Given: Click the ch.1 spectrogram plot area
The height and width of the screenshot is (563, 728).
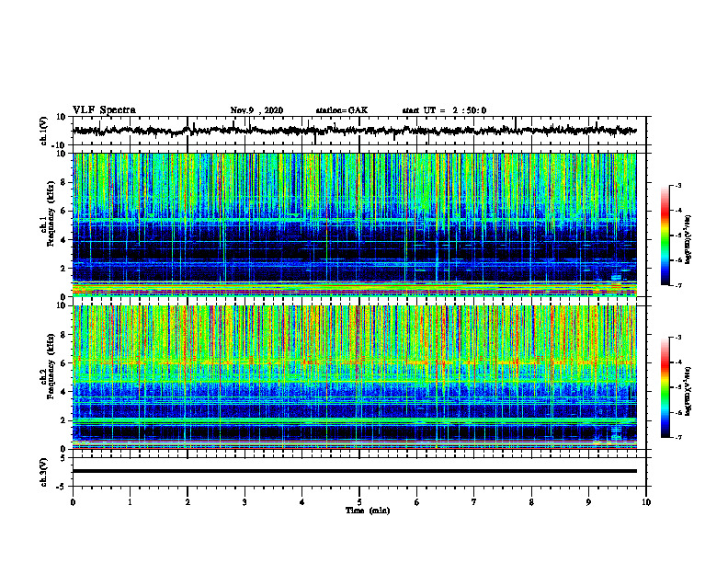Looking at the screenshot, I should pyautogui.click(x=354, y=224).
